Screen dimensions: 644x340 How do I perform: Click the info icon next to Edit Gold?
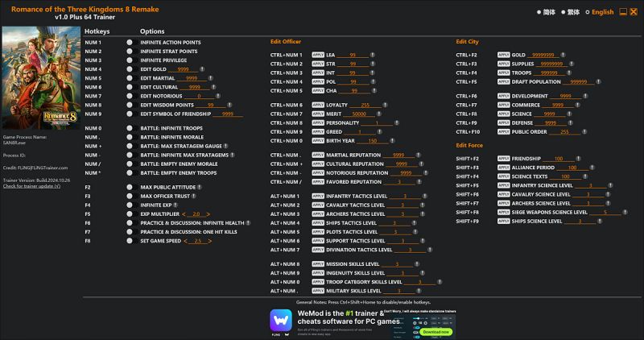point(202,69)
